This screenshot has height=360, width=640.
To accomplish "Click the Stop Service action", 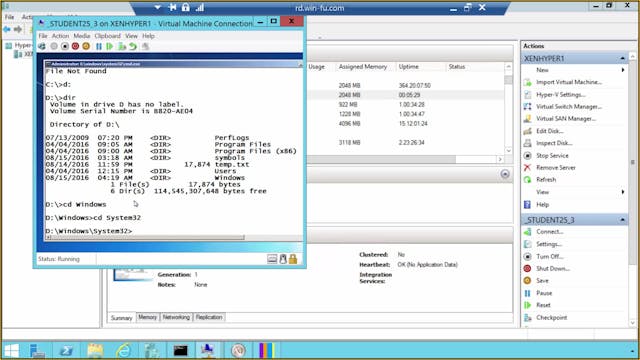I will point(552,156).
